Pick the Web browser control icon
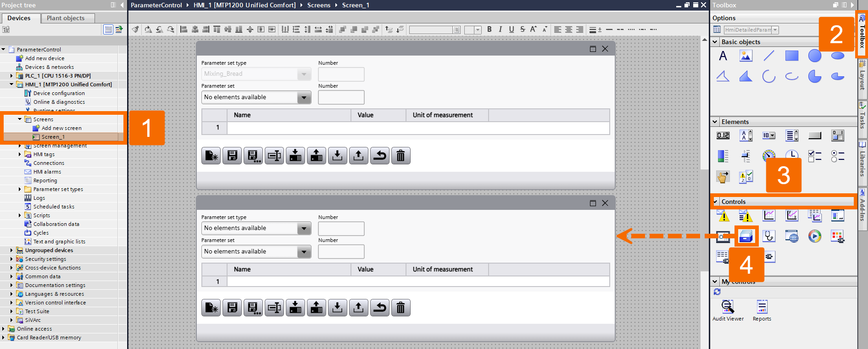Screen dimensions: 868x349 click(792, 236)
